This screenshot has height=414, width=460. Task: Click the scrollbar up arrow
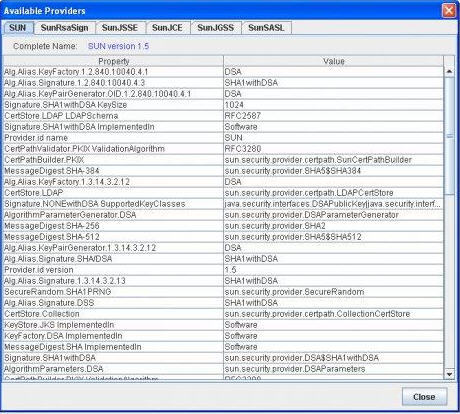point(449,71)
